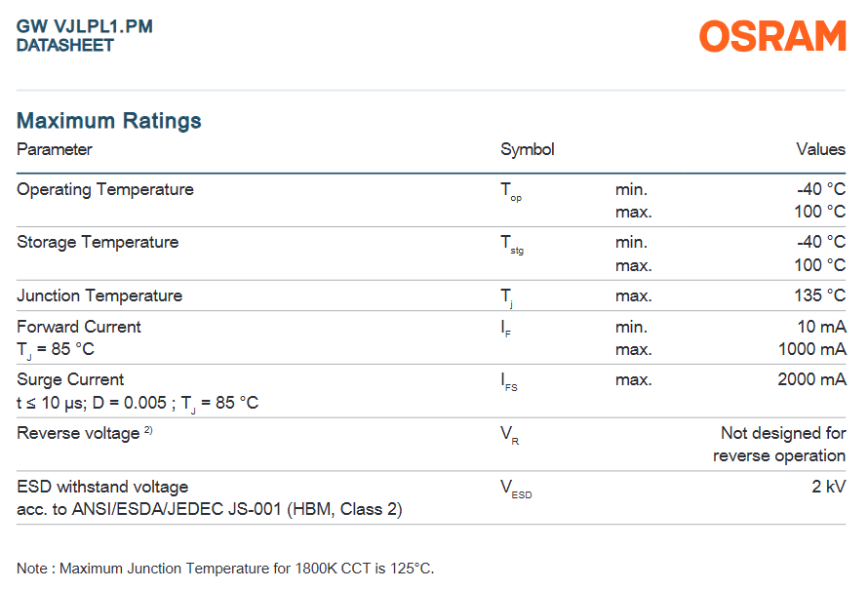Click the ESD withstand voltage label

coord(102,487)
